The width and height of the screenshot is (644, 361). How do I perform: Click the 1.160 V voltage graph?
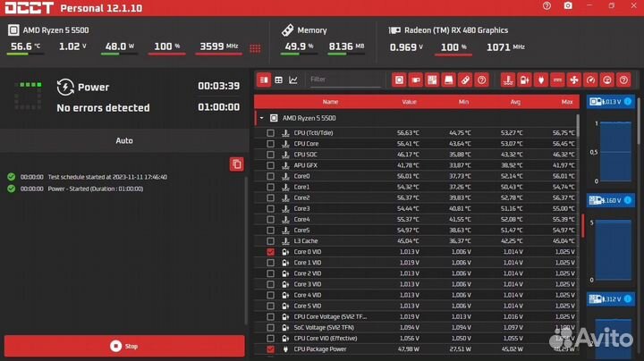613,251
